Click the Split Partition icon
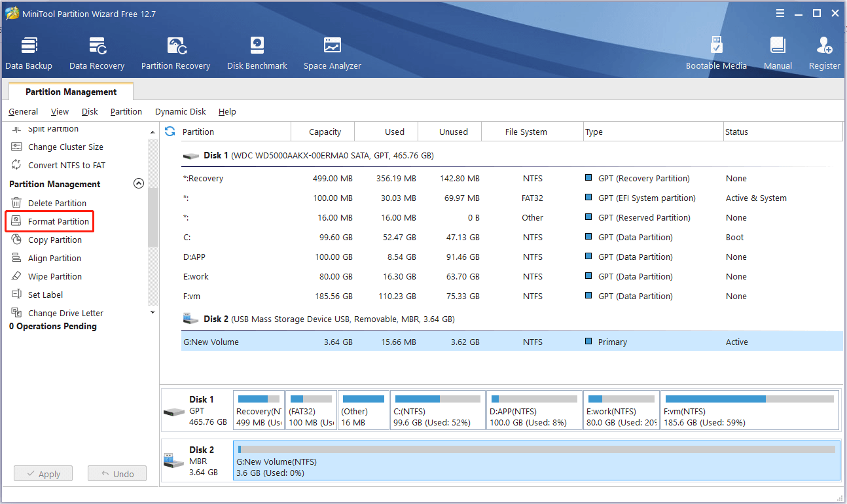847x504 pixels. point(16,129)
